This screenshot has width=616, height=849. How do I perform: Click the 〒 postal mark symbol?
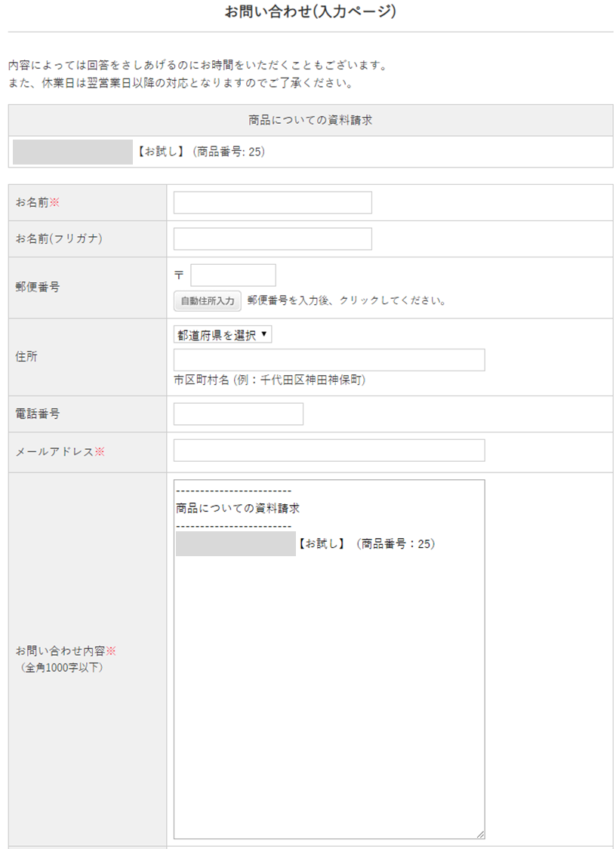179,275
